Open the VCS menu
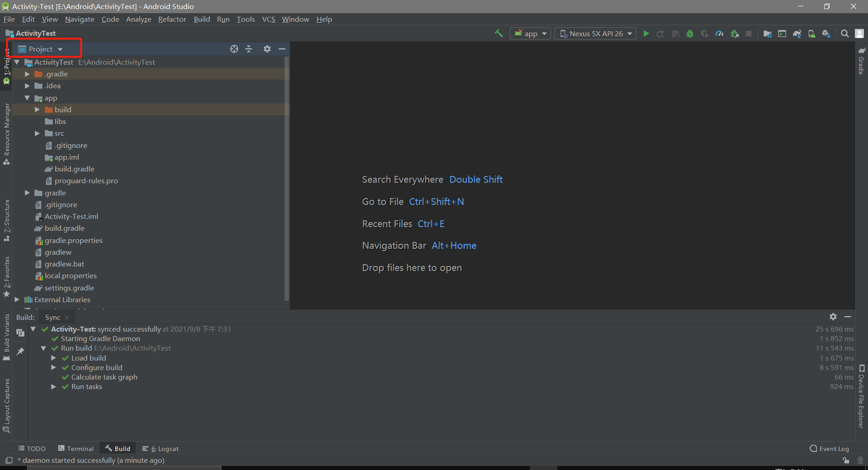Screen dimensions: 868x470 pos(269,19)
